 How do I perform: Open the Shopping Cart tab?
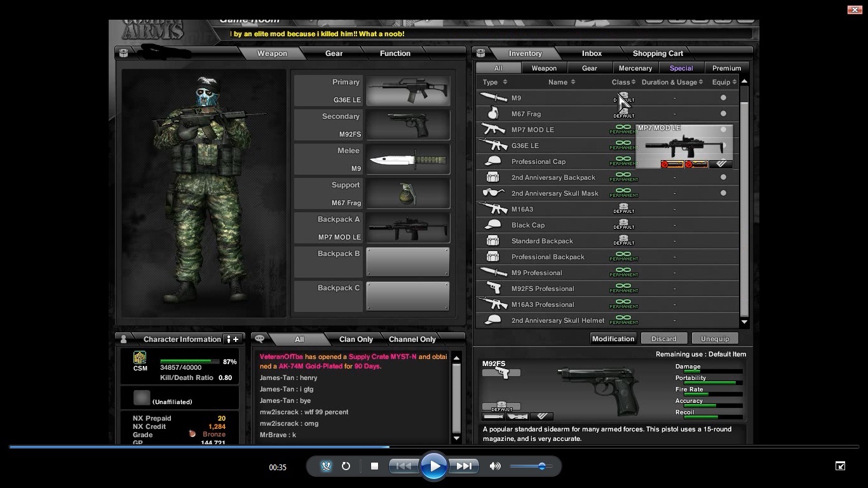coord(658,53)
